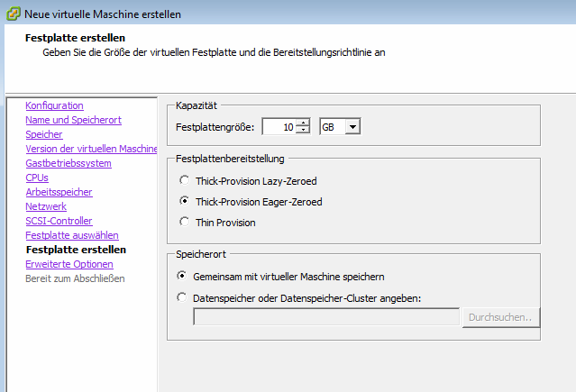
Task: Select Thick-Provision Eager-Zeroed option
Action: pos(185,202)
